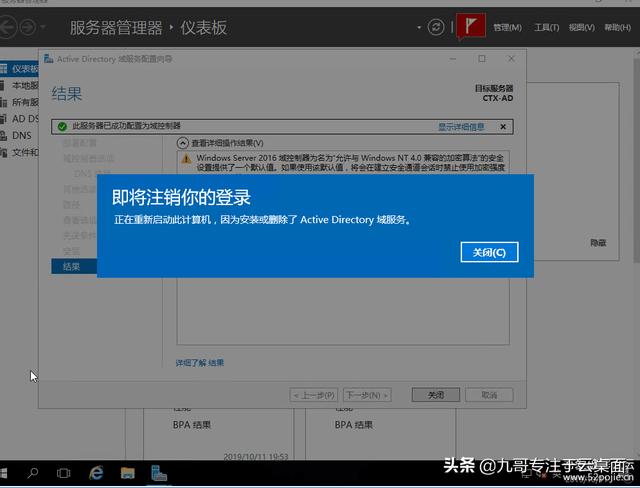Viewport: 640px width, 488px height.
Task: Click the 上一步(P) button
Action: [x=314, y=395]
